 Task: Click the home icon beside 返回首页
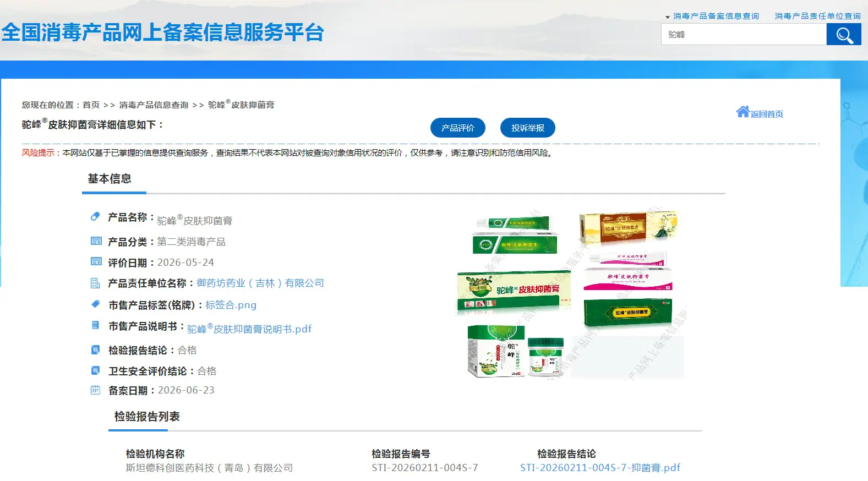tap(743, 112)
